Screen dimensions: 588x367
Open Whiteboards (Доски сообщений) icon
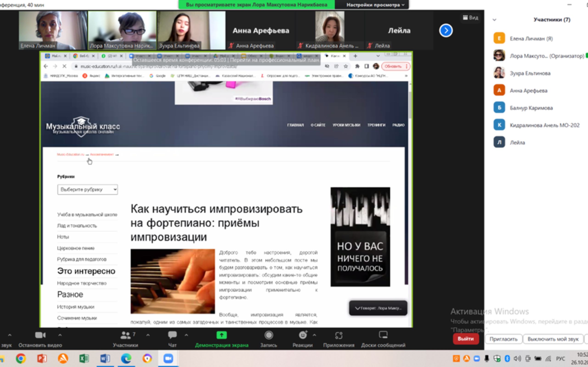pos(383,335)
